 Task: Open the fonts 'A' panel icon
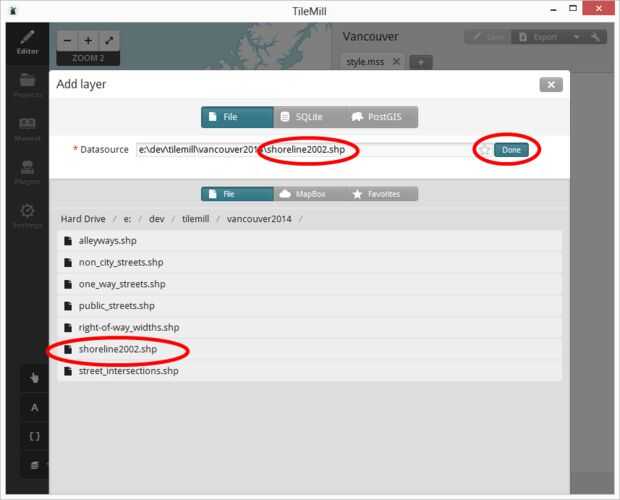(x=34, y=407)
